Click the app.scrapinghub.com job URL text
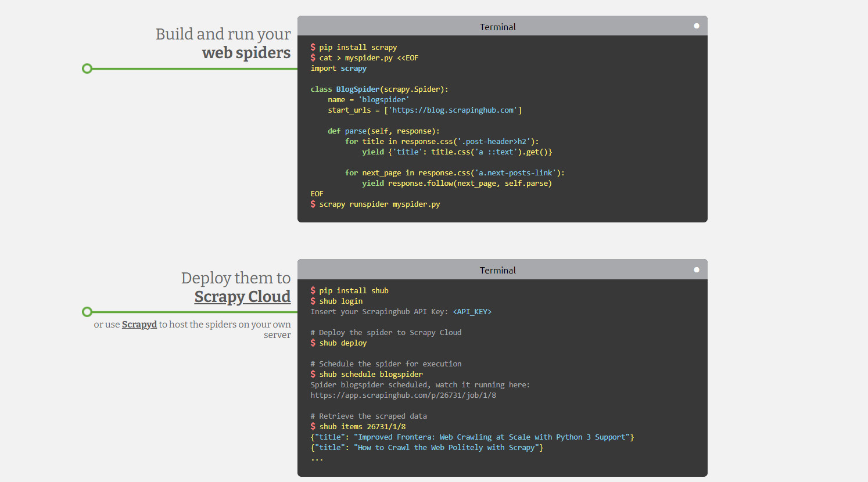 tap(403, 395)
